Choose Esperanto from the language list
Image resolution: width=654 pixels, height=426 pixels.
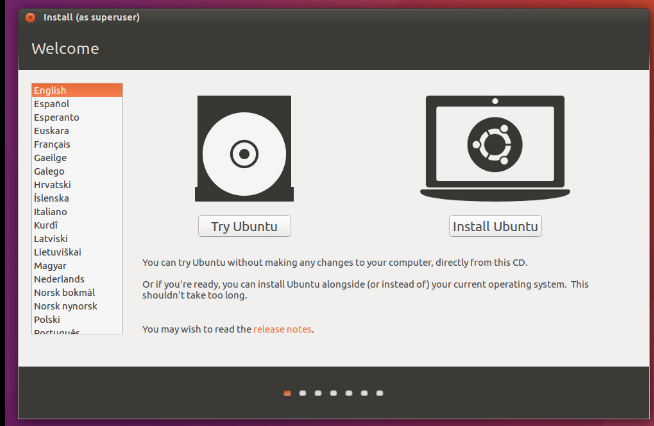(x=77, y=117)
